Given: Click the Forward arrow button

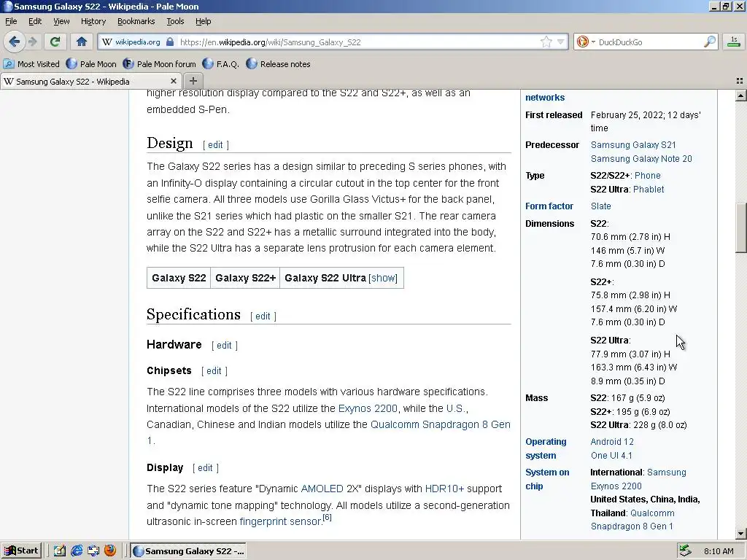Looking at the screenshot, I should (32, 42).
